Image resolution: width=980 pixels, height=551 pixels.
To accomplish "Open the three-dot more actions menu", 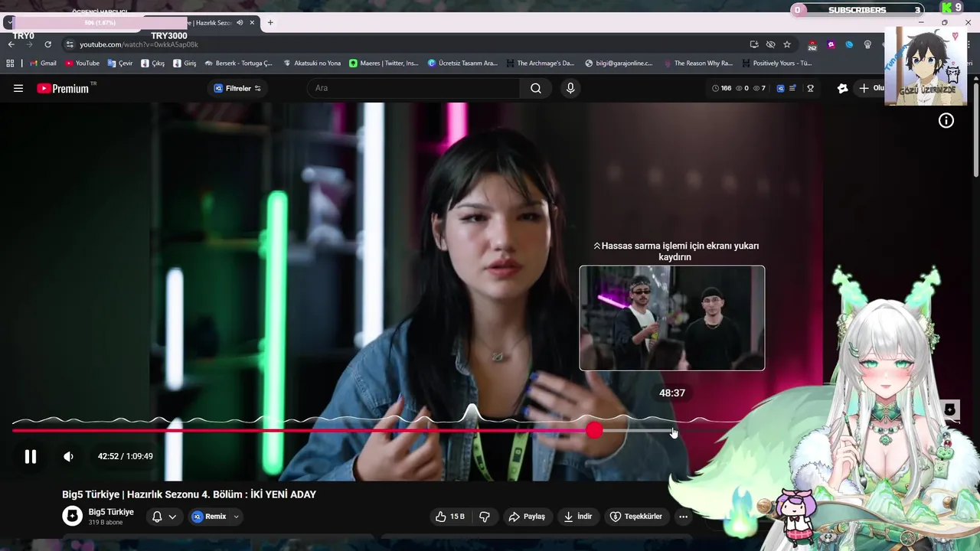I will (x=683, y=517).
